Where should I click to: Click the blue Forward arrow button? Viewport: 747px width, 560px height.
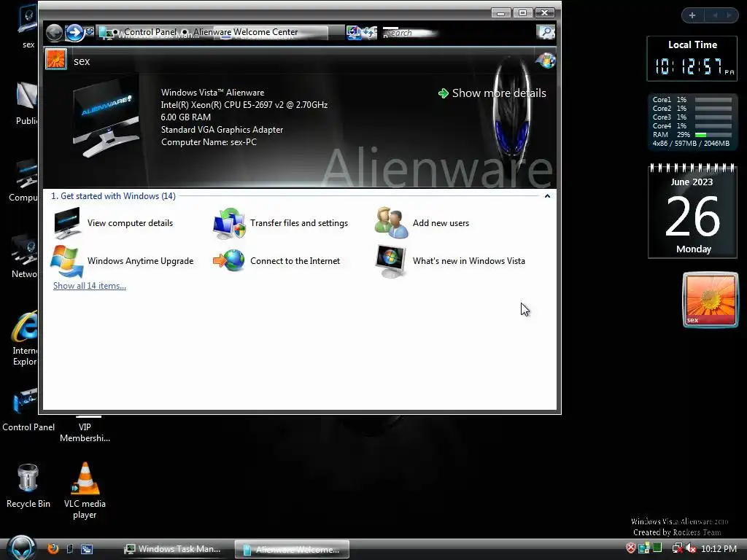[x=74, y=32]
